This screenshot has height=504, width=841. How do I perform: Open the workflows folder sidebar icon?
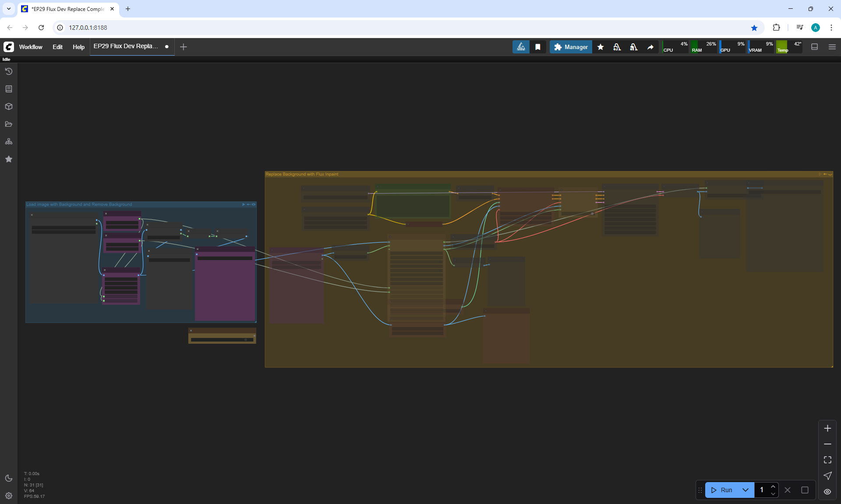[x=9, y=124]
